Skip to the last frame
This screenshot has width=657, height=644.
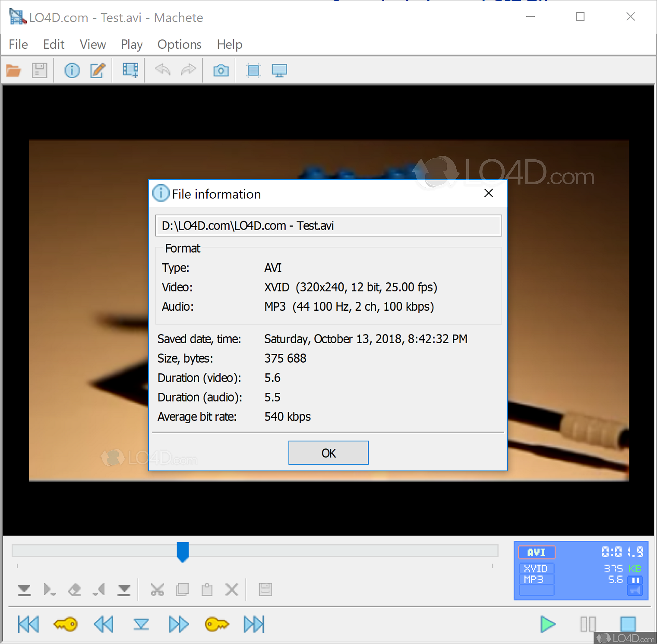[254, 624]
